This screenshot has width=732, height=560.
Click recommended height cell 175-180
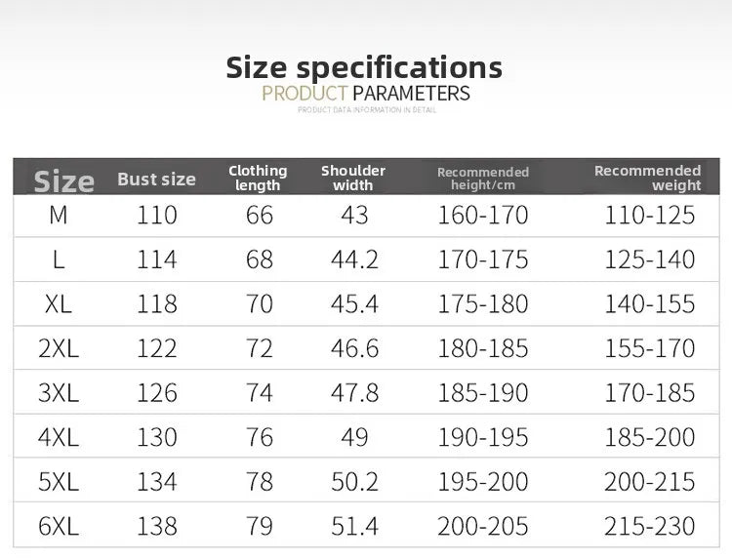click(x=483, y=304)
